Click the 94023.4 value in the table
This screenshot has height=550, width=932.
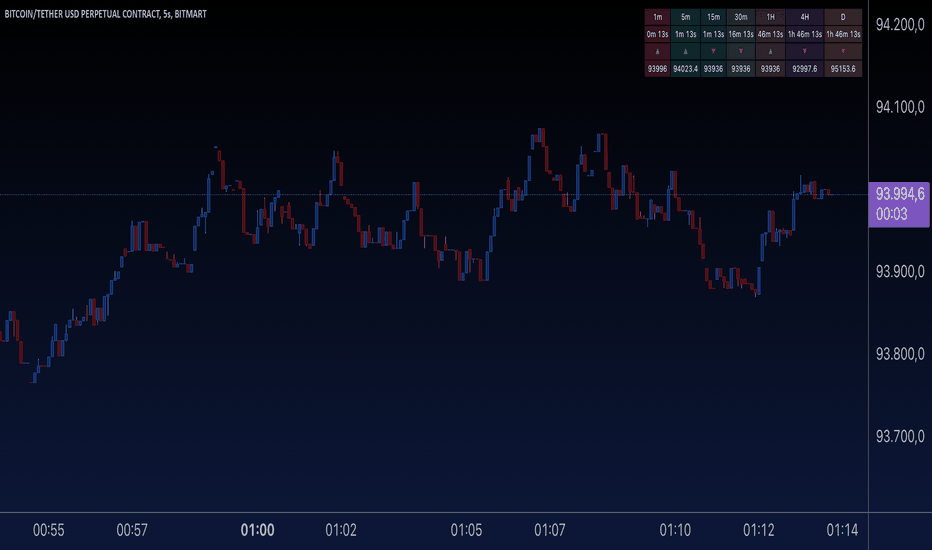(x=685, y=69)
